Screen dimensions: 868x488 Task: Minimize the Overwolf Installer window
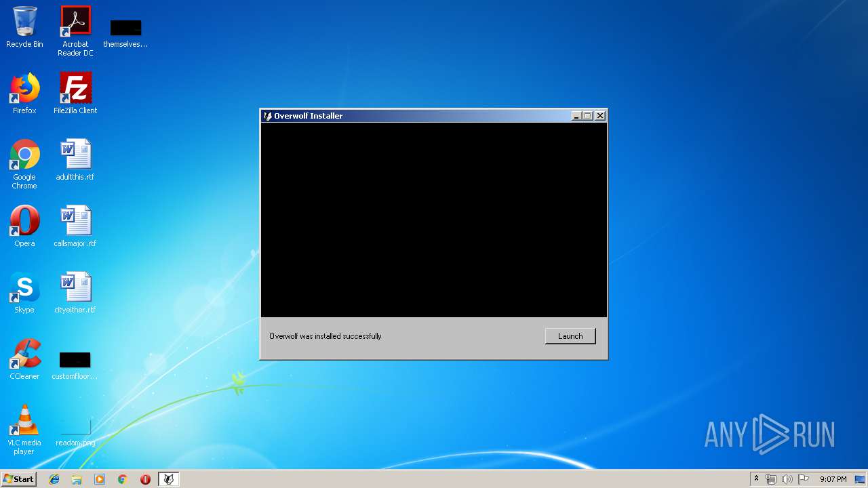click(576, 116)
